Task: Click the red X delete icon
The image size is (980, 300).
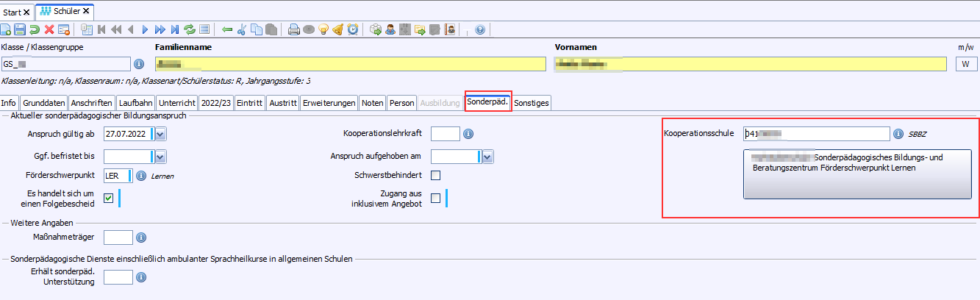Action: 49,30
